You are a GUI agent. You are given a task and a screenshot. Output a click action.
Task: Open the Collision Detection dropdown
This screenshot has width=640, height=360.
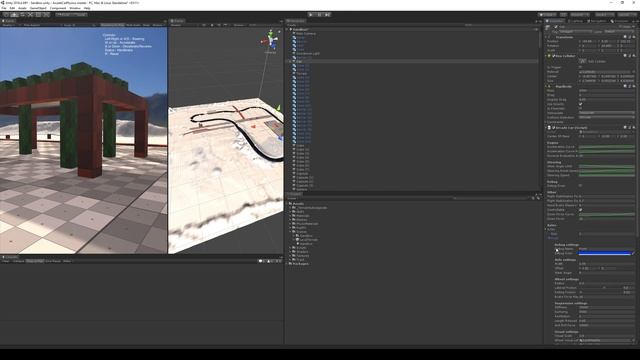coord(607,118)
